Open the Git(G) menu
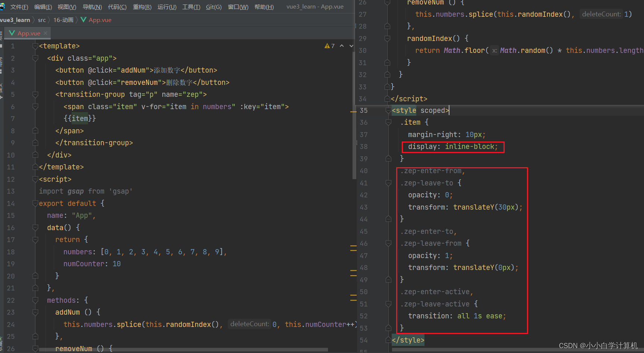644x353 pixels. [214, 7]
